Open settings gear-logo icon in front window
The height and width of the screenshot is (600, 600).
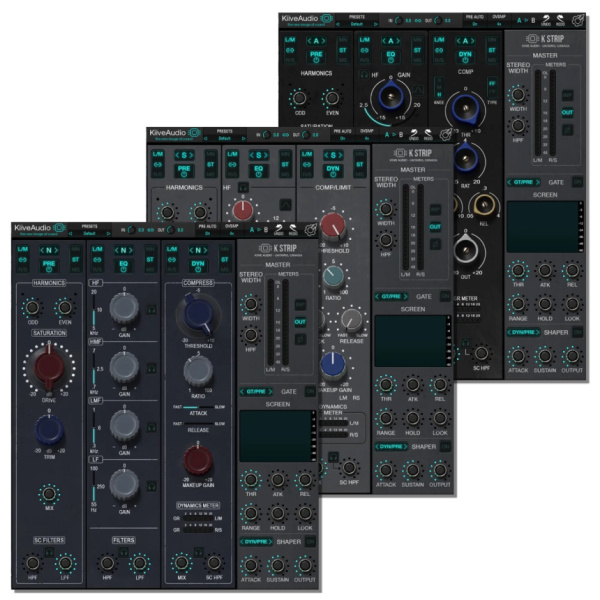pos(311,230)
